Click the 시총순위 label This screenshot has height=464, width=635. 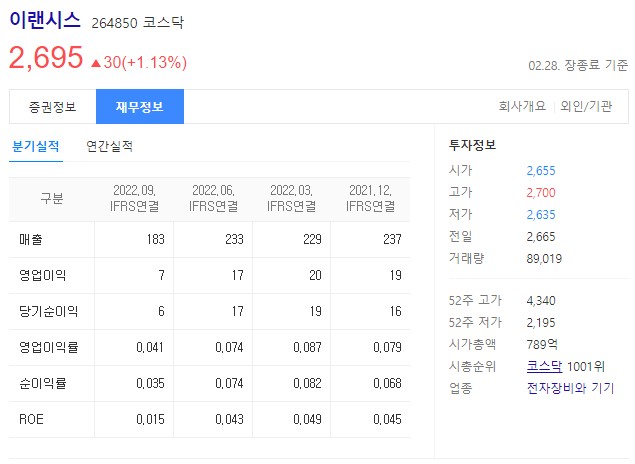[472, 366]
